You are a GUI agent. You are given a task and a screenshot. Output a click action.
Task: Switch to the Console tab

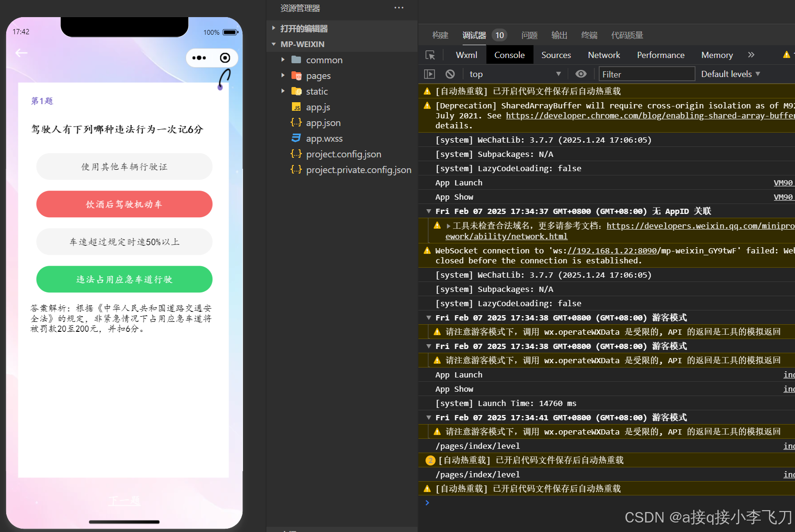(x=509, y=55)
